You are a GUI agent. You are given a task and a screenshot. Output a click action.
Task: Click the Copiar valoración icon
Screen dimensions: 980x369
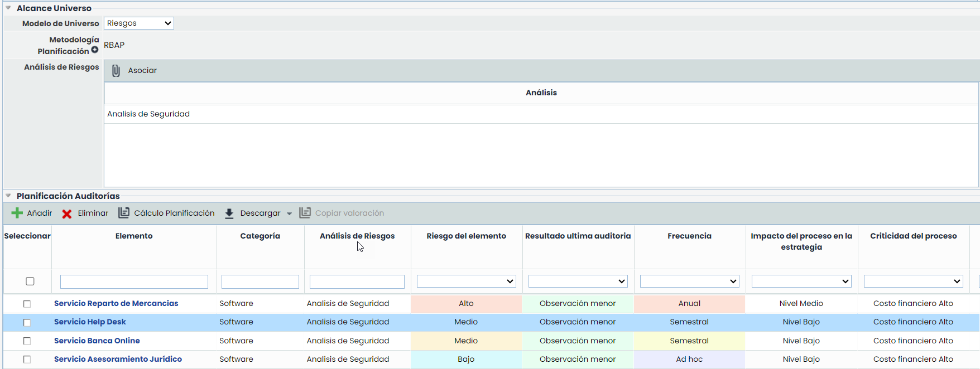[305, 213]
